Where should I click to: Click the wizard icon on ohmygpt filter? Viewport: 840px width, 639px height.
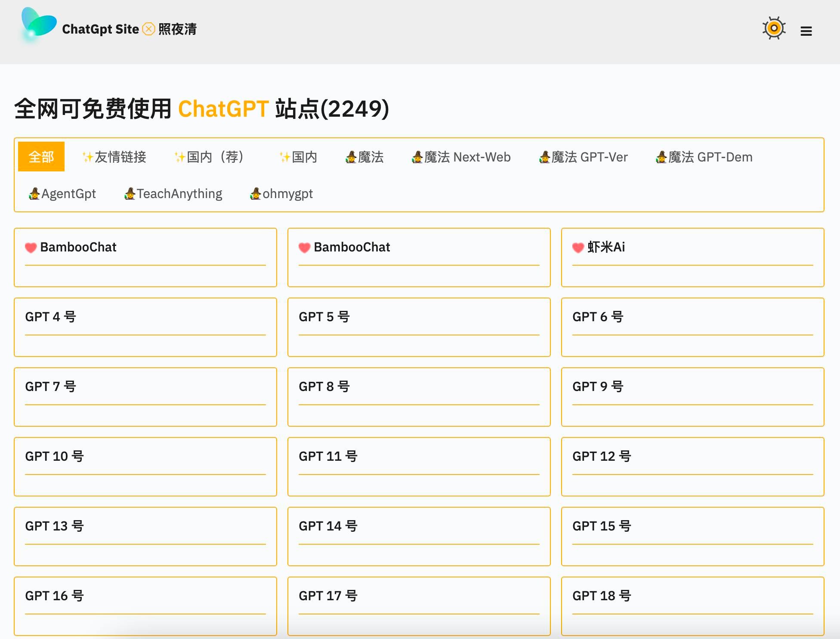pyautogui.click(x=254, y=194)
